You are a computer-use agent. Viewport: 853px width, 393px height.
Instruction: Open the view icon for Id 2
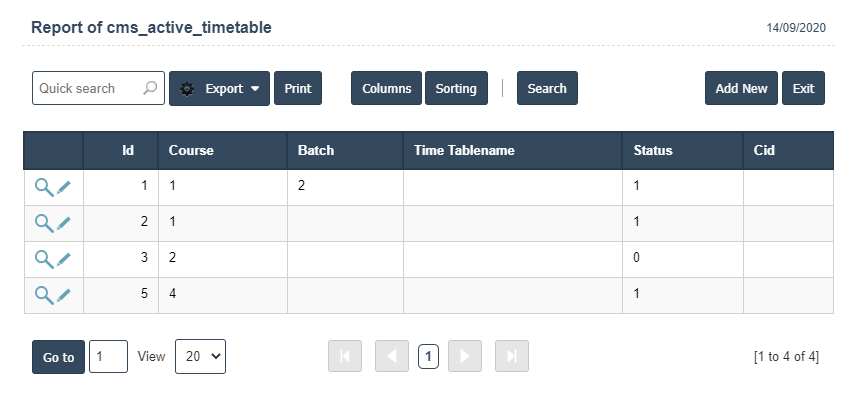44,223
